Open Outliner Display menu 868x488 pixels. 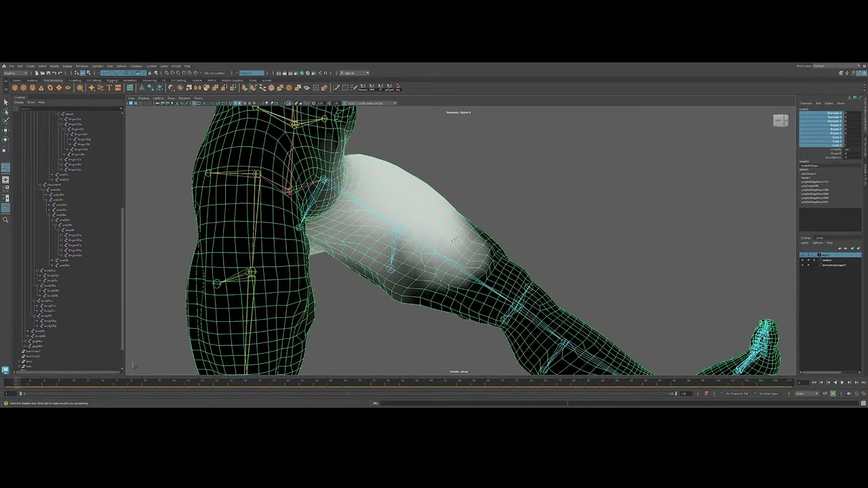tap(19, 102)
